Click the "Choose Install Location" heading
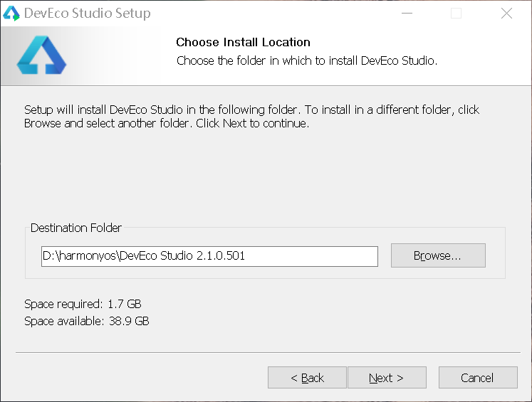 pyautogui.click(x=243, y=43)
